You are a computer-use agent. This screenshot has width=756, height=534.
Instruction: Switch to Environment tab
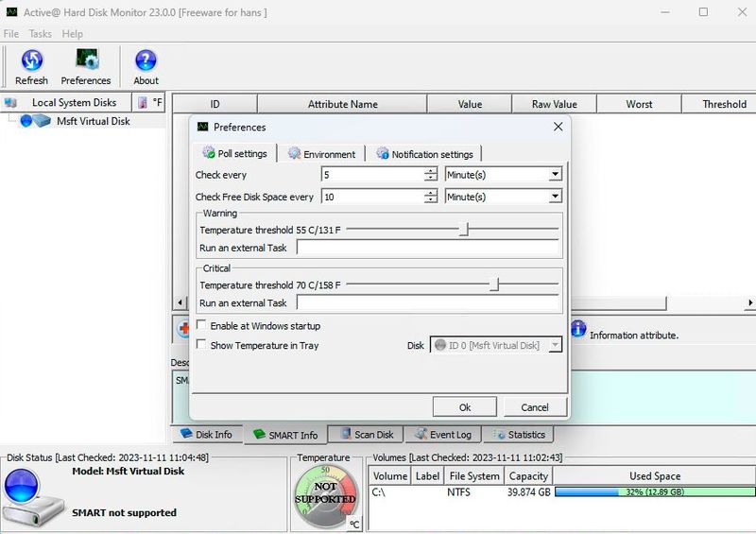pyautogui.click(x=321, y=154)
